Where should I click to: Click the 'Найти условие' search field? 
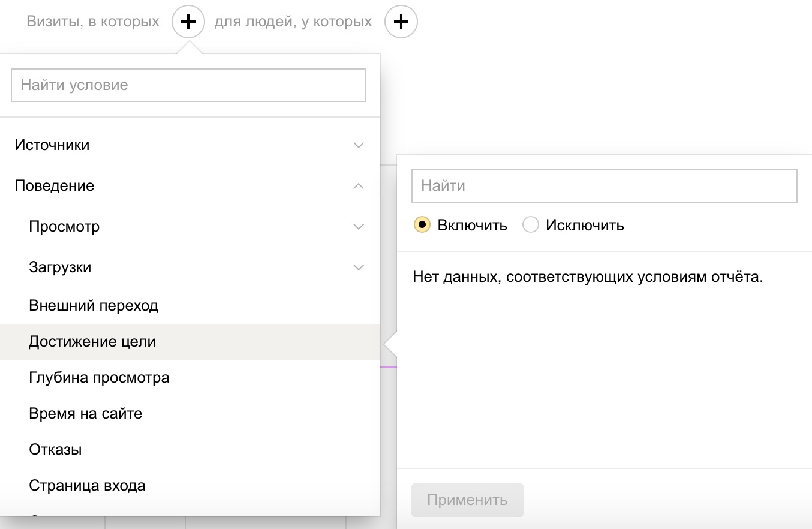click(188, 85)
